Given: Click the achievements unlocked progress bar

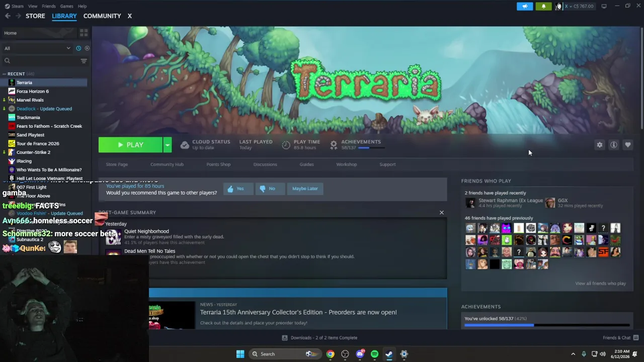Looking at the screenshot, I should [547, 325].
